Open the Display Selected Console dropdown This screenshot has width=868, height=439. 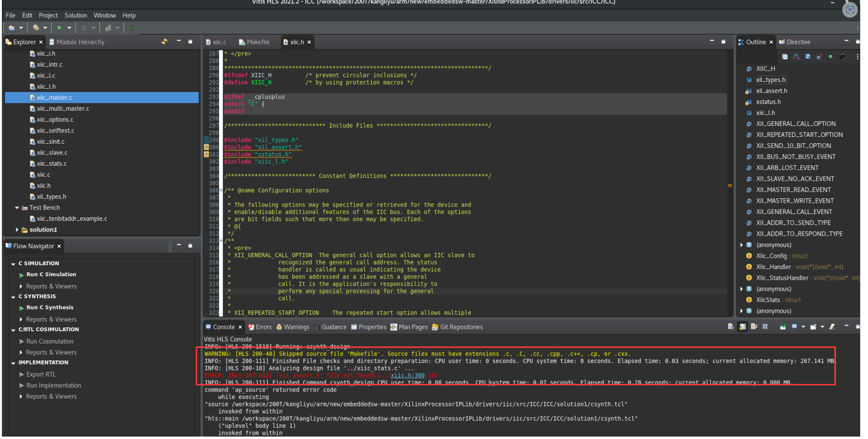(x=803, y=327)
